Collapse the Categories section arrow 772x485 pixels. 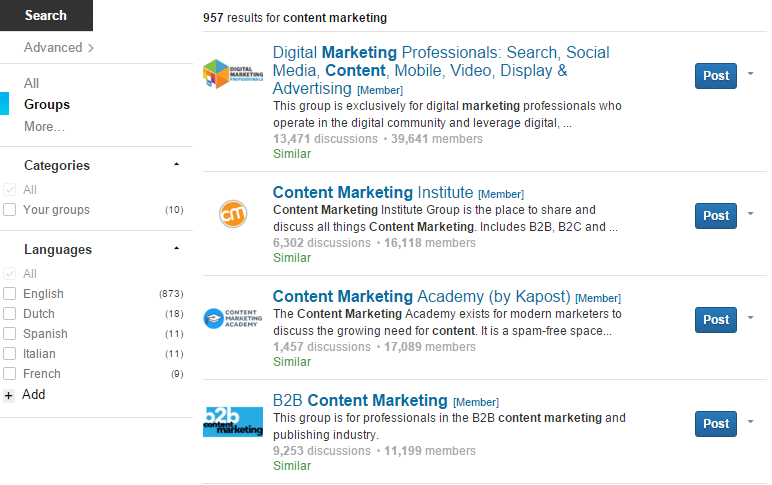[176, 164]
